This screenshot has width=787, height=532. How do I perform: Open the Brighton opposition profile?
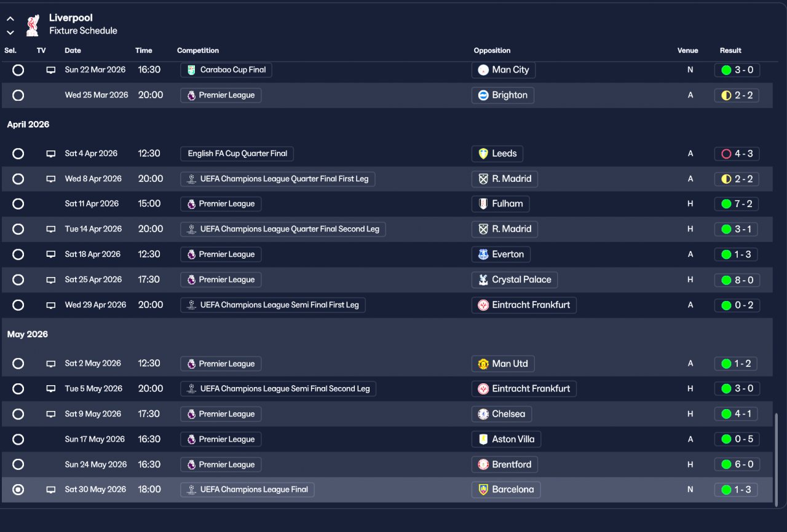pyautogui.click(x=503, y=95)
